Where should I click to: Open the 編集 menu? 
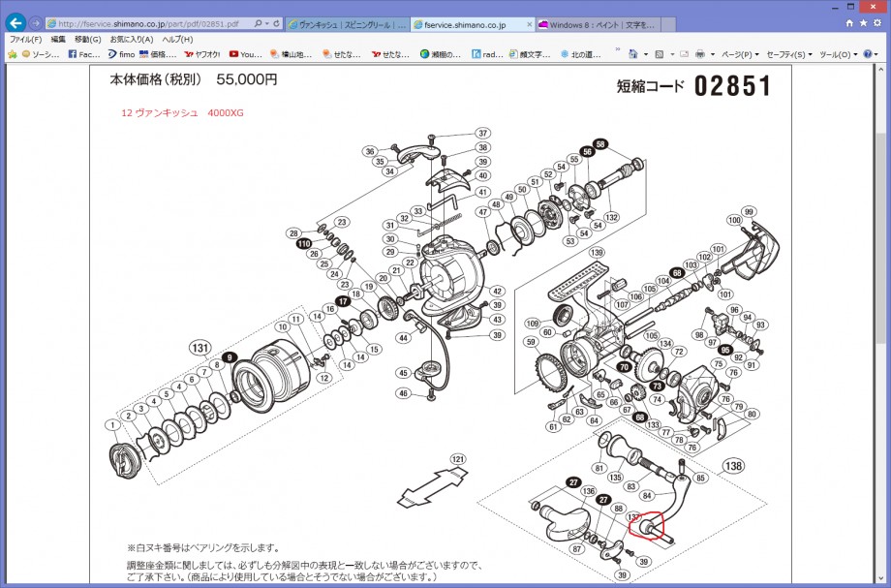tap(58, 39)
